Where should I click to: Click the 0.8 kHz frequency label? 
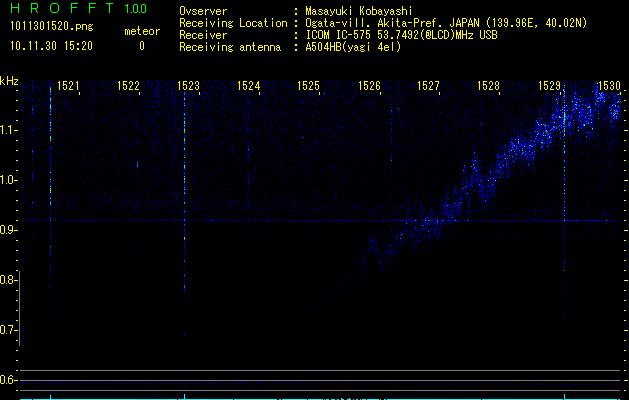[7, 280]
